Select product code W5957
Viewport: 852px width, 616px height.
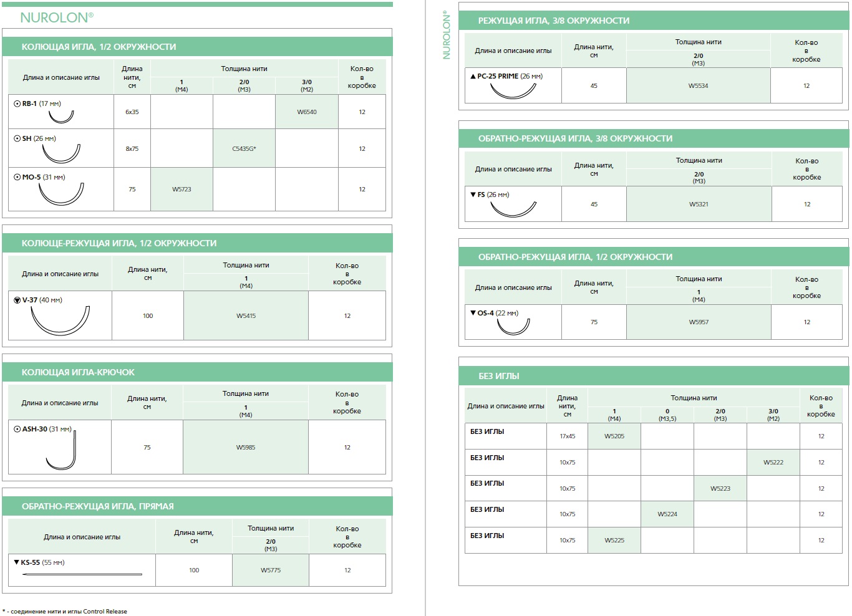[x=699, y=322]
